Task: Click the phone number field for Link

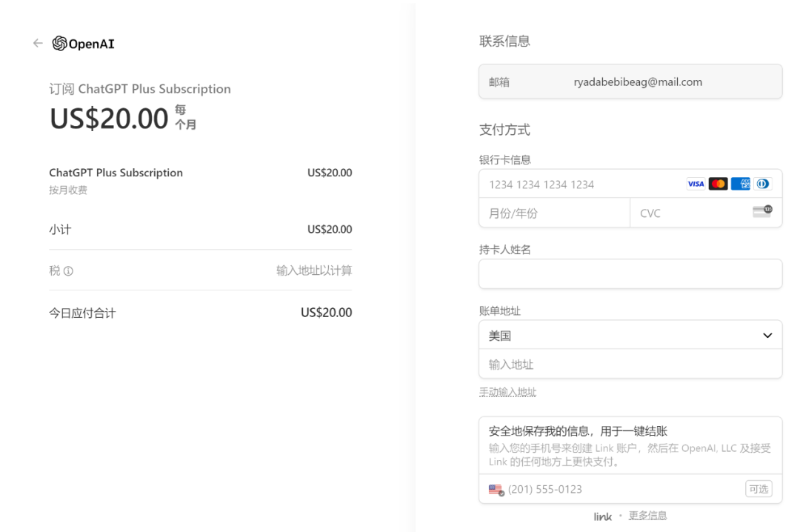Action: (x=622, y=490)
